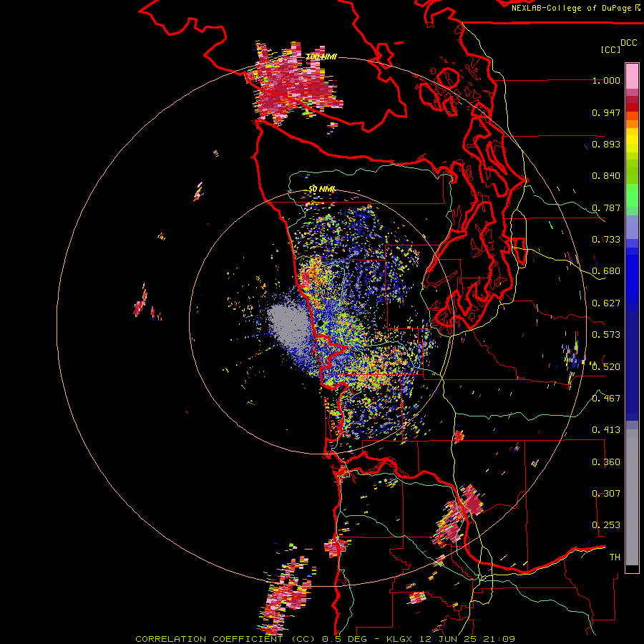The image size is (644, 644).
Task: Click the TH threshold label
Action: [615, 557]
